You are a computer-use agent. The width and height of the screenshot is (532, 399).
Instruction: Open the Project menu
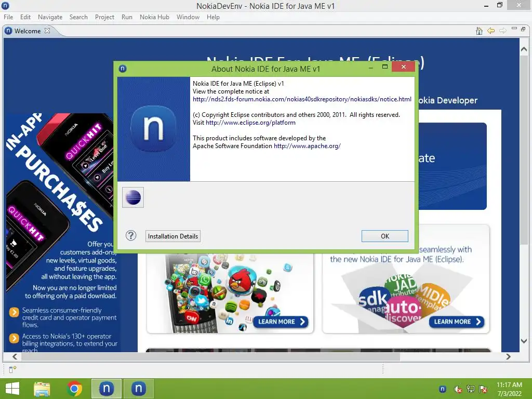pos(104,17)
